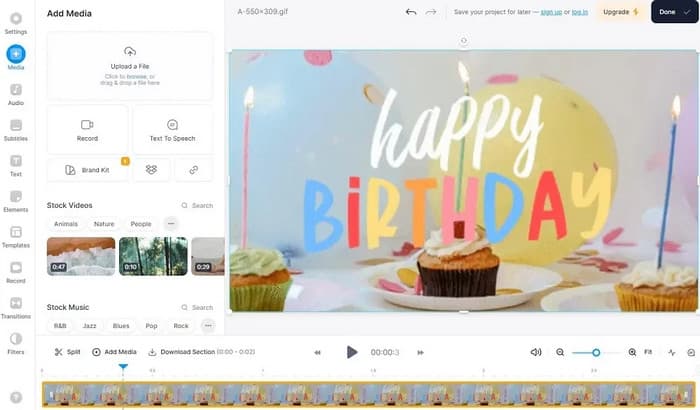The height and width of the screenshot is (410, 700).
Task: Open the Subtitles sidebar icon
Action: [16, 130]
